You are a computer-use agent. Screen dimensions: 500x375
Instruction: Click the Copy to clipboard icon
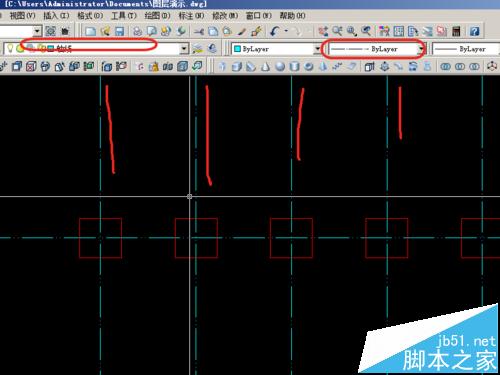213,32
